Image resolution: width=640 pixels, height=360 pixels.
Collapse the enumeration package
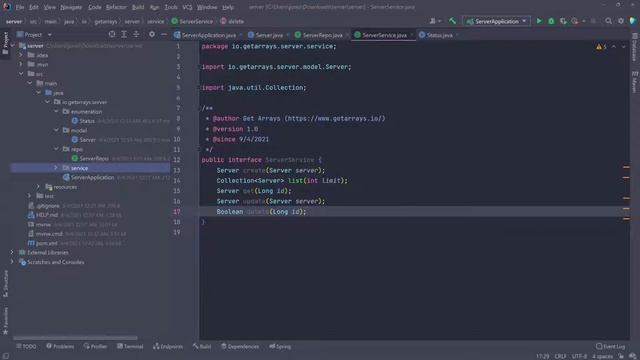pyautogui.click(x=56, y=111)
